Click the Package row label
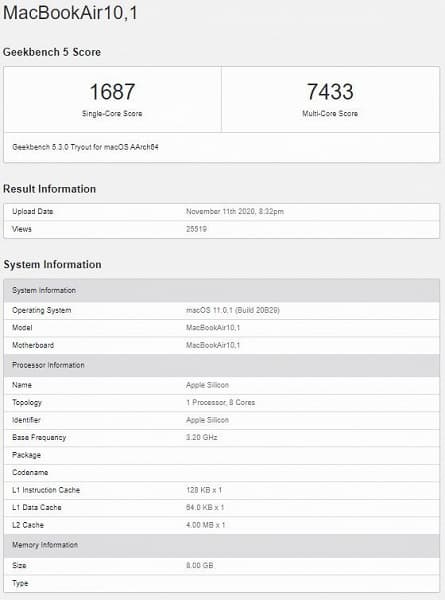This screenshot has height=600, width=445. pos(26,455)
